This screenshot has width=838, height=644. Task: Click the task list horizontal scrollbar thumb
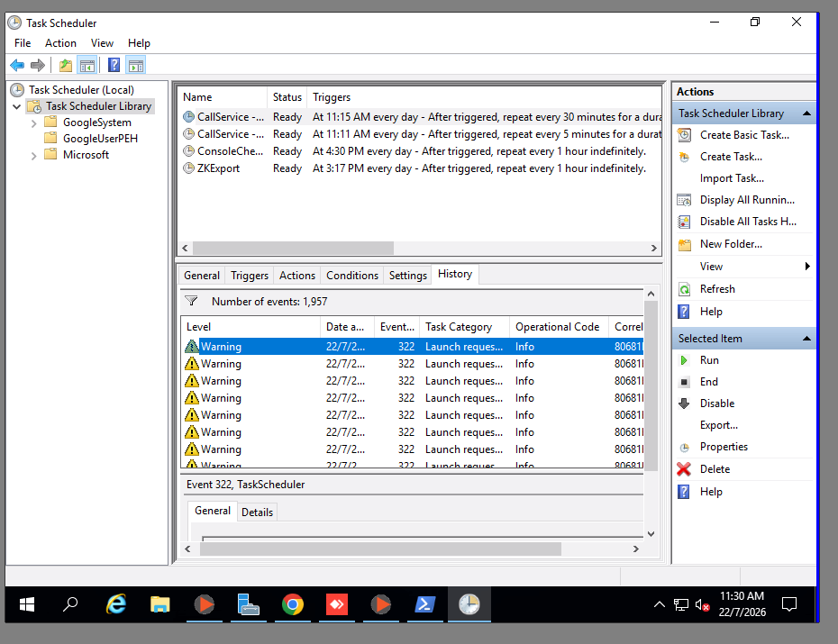pos(293,249)
